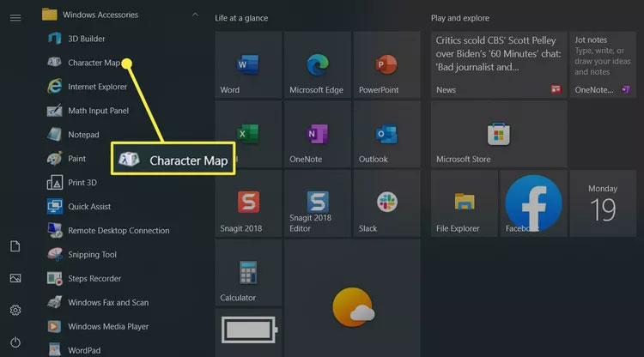Open the Word tile
The height and width of the screenshot is (357, 644).
(x=248, y=65)
